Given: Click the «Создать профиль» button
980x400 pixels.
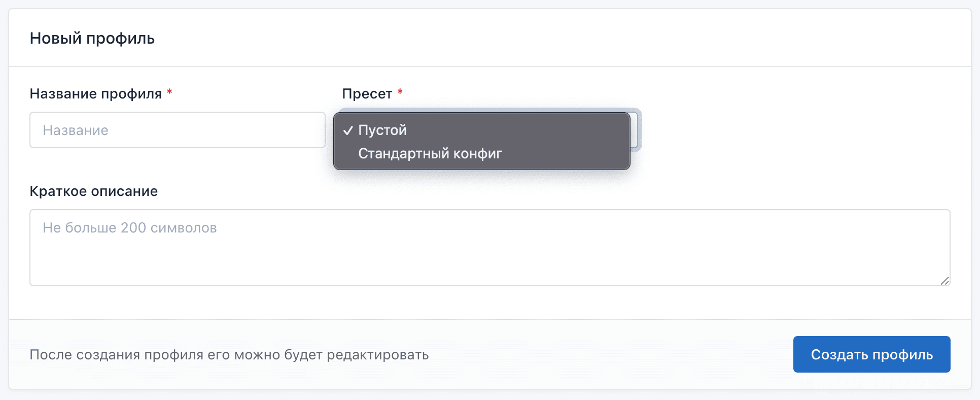Looking at the screenshot, I should click(871, 354).
